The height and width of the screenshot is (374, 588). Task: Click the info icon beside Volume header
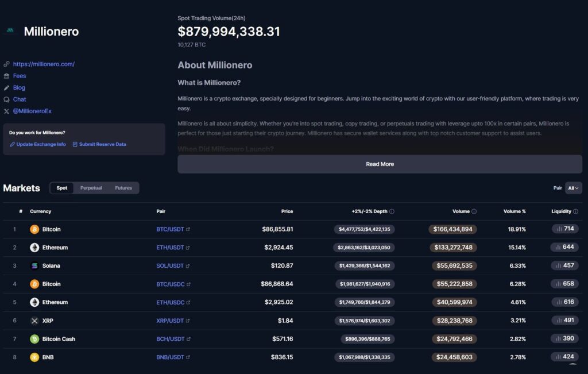[x=474, y=211]
